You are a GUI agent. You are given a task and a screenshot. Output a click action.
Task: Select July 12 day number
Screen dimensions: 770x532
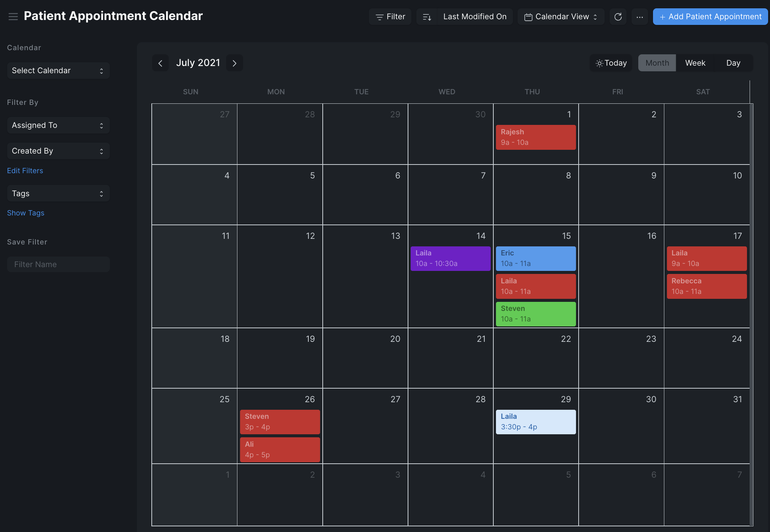310,236
